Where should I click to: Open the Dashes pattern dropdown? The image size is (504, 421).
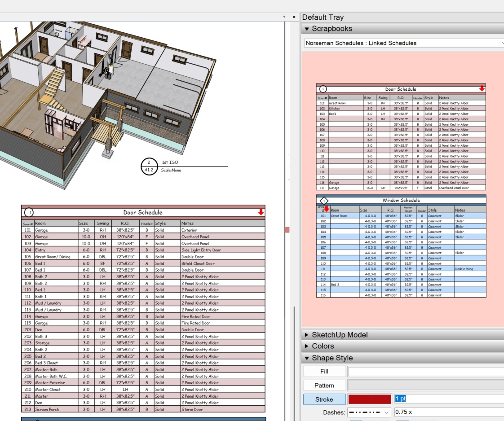pos(369,412)
